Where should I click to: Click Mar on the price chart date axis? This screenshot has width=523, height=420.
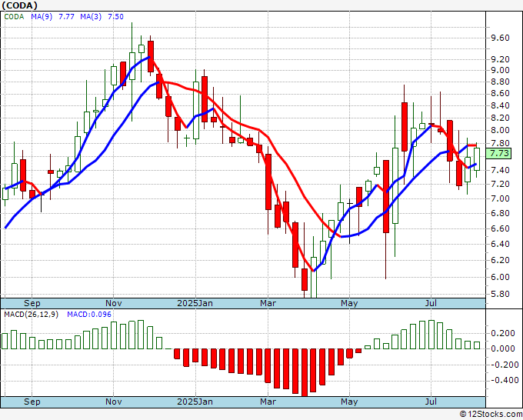click(x=268, y=303)
